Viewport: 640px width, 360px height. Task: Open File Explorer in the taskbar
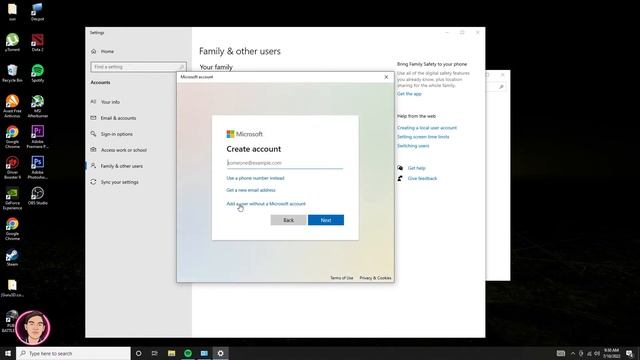[x=171, y=353]
